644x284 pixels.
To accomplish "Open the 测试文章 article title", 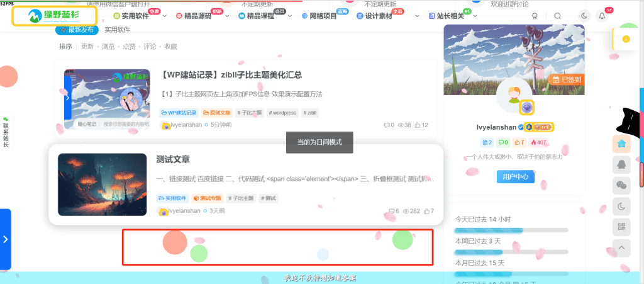I will click(173, 159).
